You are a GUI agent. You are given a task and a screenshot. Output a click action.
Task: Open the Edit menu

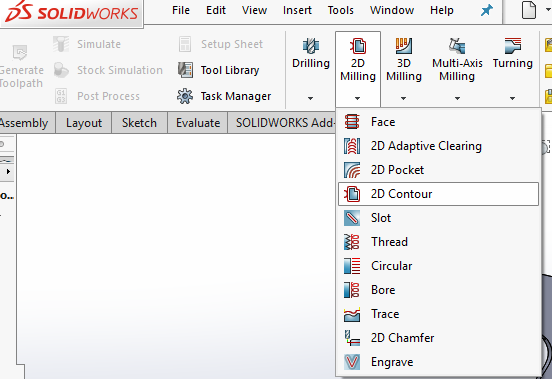[216, 11]
